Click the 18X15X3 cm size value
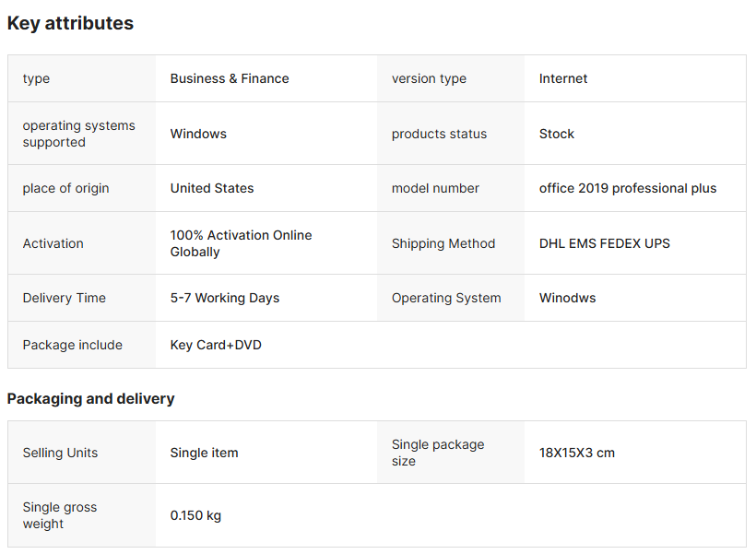Screen dimensions: 756x554 click(x=577, y=453)
